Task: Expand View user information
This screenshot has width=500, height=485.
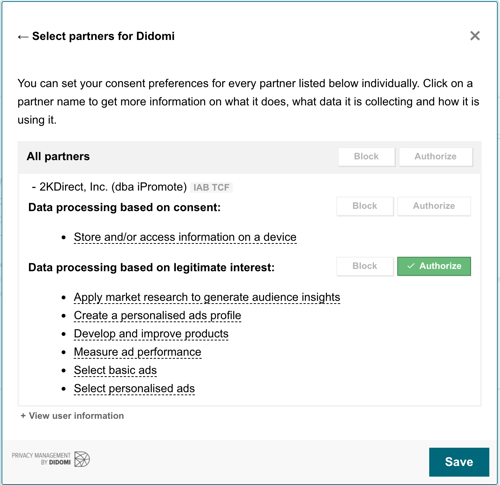Action: 72,416
